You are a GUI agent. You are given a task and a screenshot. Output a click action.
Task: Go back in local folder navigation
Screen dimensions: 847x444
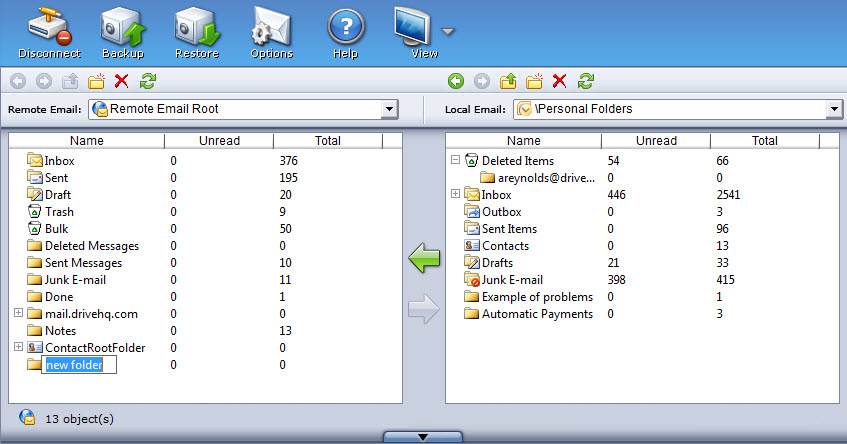click(x=456, y=81)
